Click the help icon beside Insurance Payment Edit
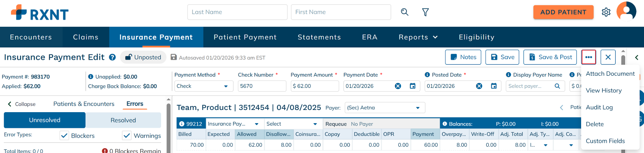644x153 pixels. [x=112, y=57]
